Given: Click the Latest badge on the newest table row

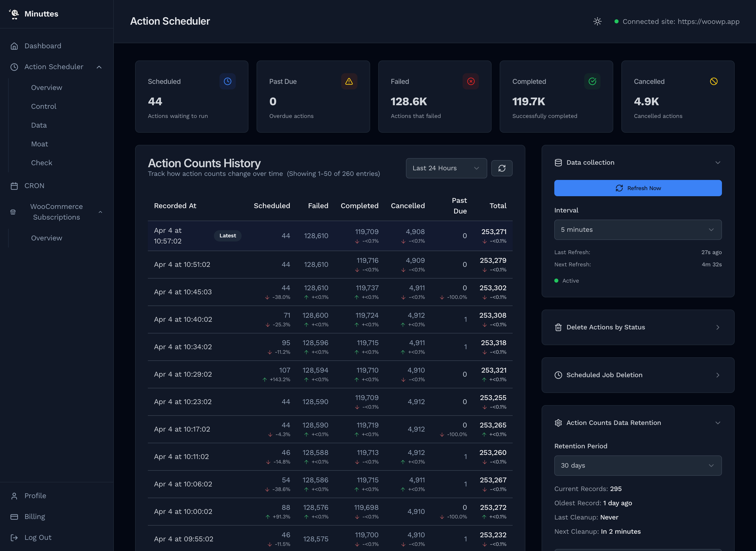Looking at the screenshot, I should pos(227,236).
